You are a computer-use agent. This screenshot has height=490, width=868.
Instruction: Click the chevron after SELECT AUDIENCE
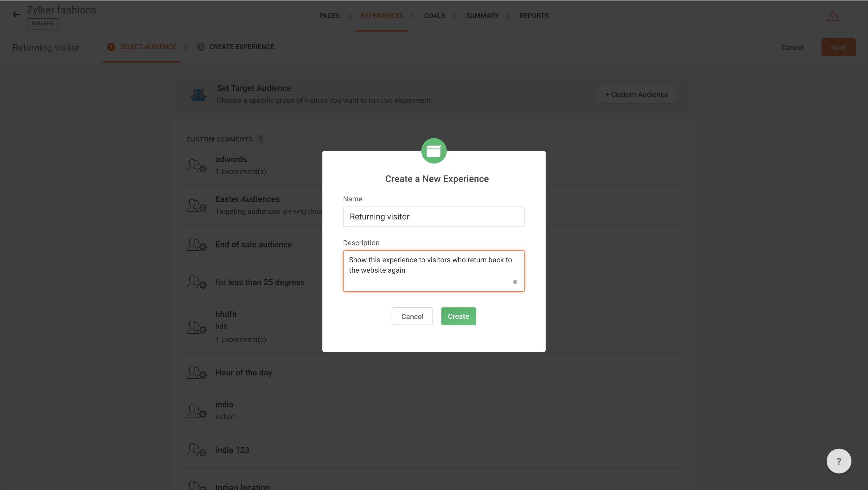click(x=186, y=47)
